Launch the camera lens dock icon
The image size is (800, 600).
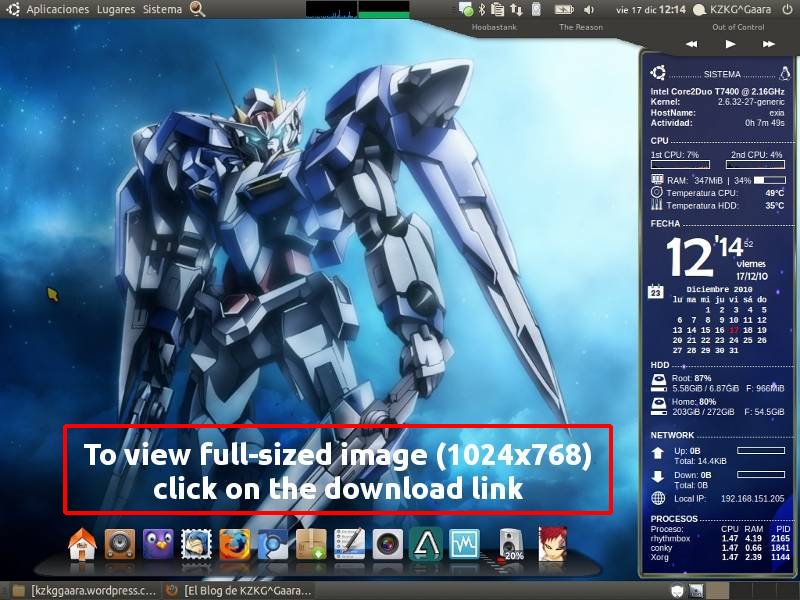388,544
